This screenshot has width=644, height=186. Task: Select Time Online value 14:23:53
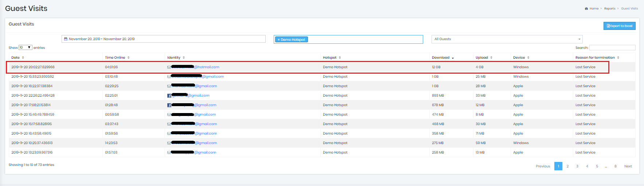click(x=111, y=143)
